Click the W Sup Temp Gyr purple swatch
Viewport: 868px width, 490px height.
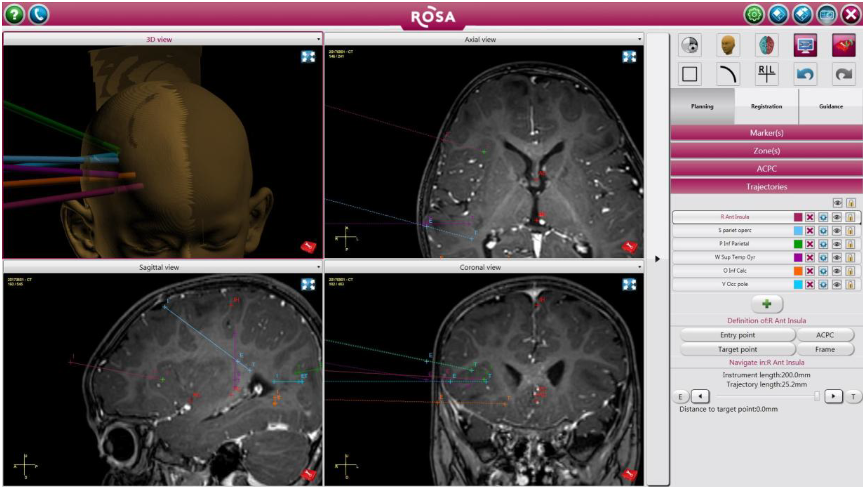pyautogui.click(x=798, y=258)
